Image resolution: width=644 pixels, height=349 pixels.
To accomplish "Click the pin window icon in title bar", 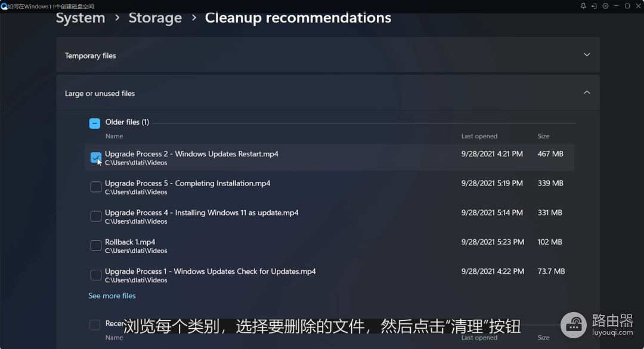I will [x=583, y=6].
